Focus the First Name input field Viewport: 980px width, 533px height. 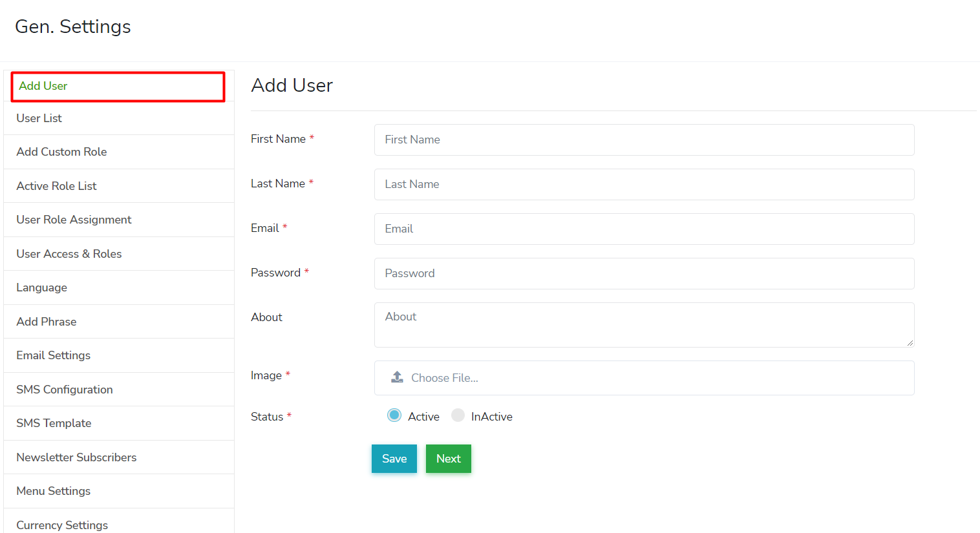[x=644, y=140]
